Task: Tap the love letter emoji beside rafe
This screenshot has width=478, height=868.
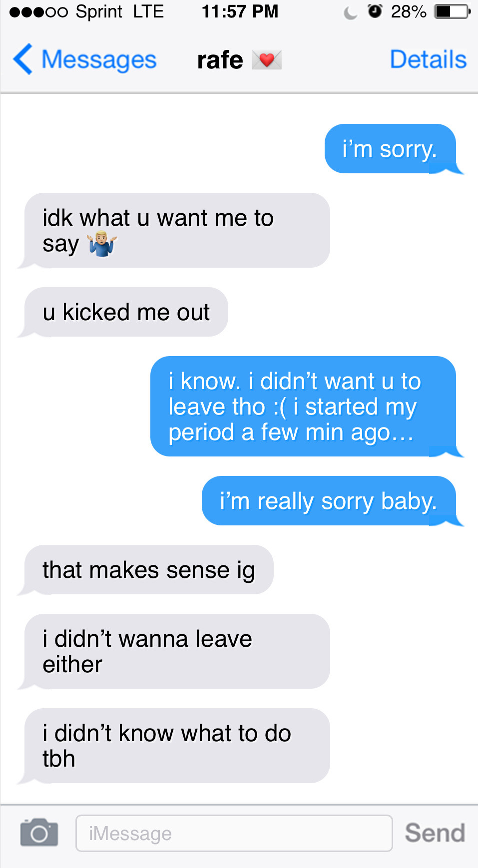Action: click(267, 60)
